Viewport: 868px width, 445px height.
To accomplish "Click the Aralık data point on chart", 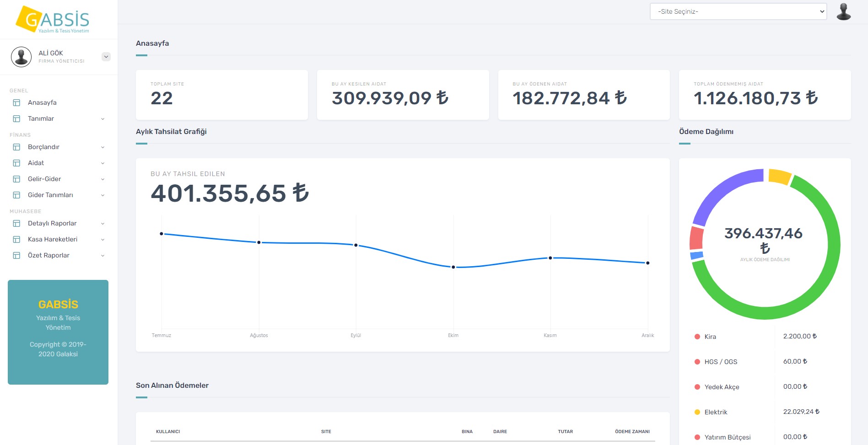I will tap(648, 263).
